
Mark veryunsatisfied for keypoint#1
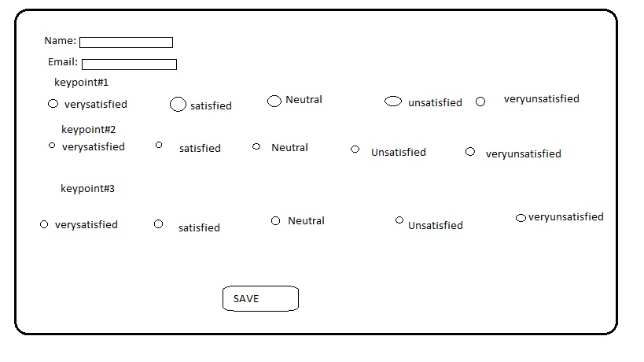[x=480, y=102]
